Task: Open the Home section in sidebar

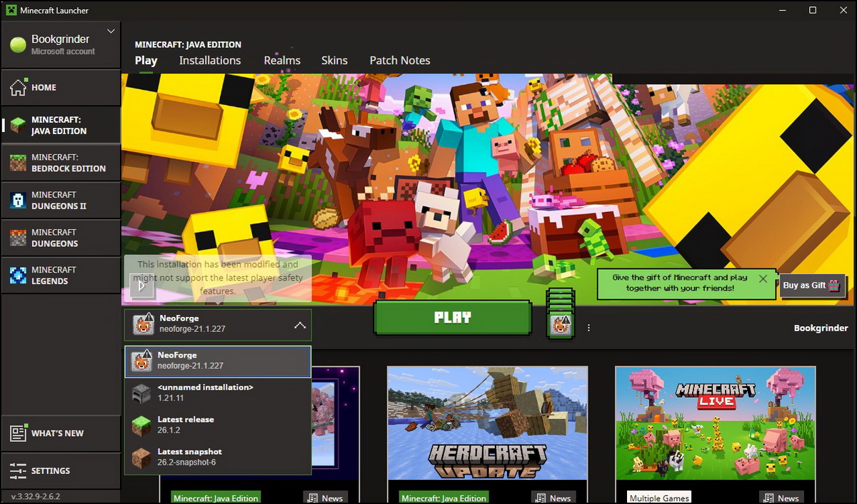Action: [61, 87]
